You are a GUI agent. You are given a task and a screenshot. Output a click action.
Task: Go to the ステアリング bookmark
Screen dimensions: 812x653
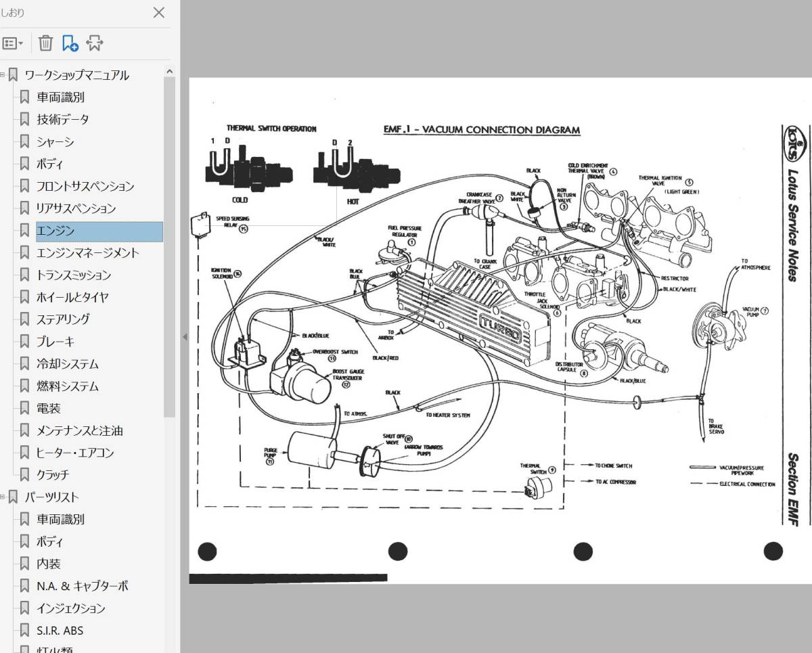63,319
